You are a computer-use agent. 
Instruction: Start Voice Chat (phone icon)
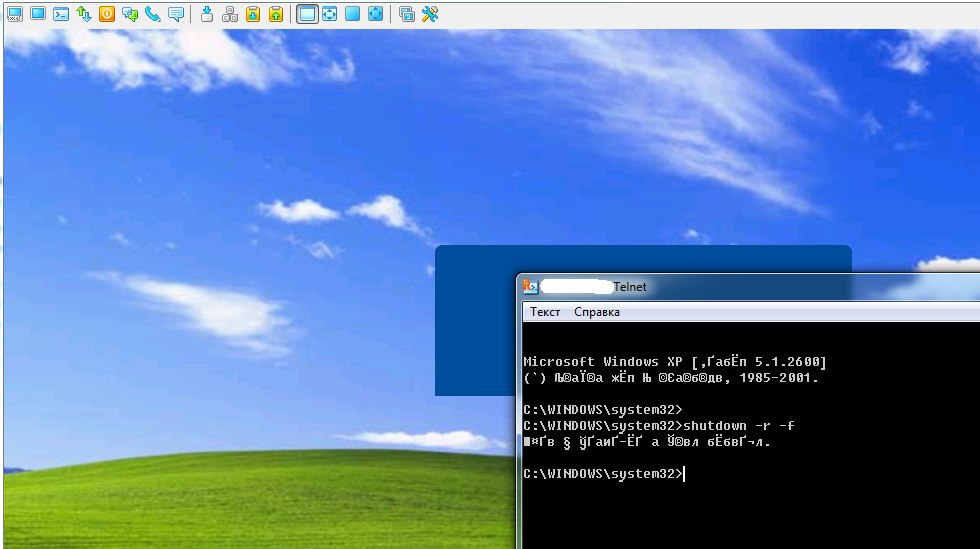(x=153, y=14)
